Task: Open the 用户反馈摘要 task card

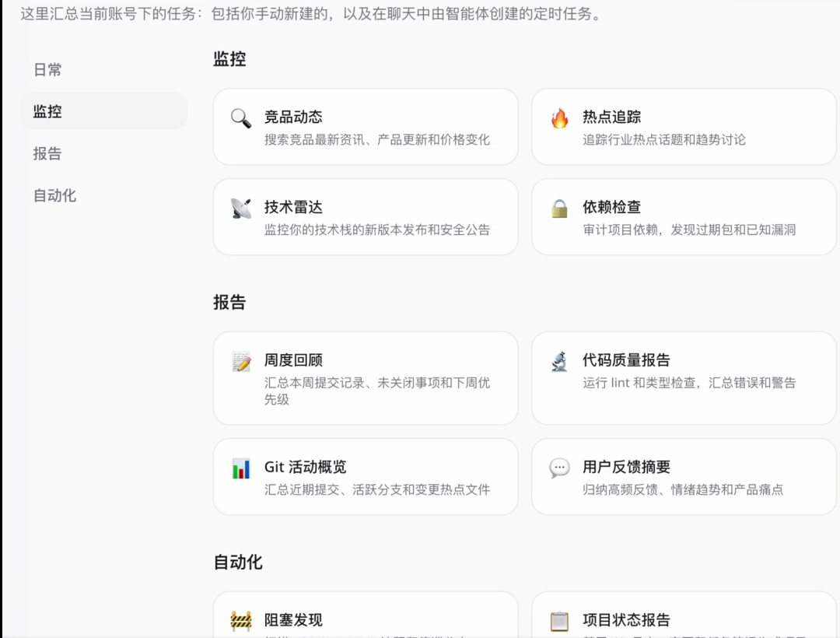Action: (684, 476)
